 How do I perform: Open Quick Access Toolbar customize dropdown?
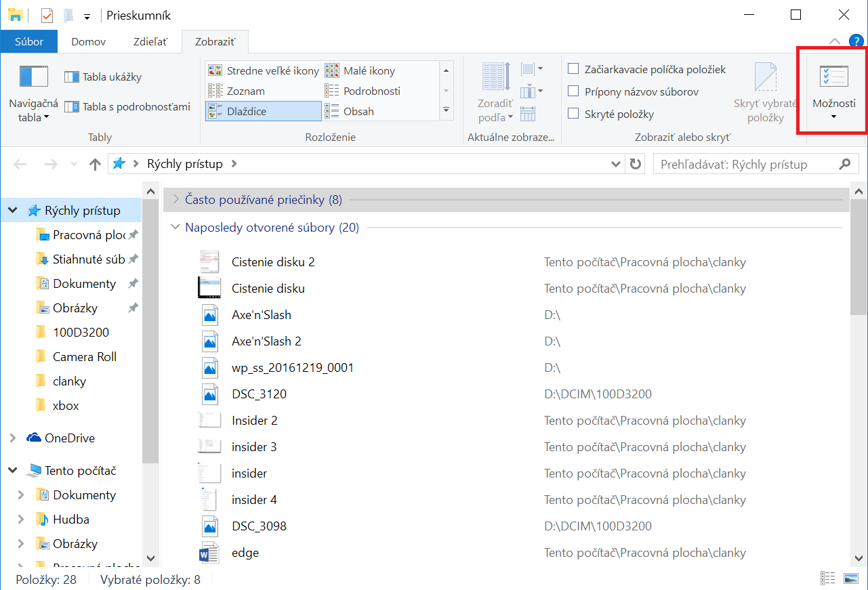[87, 16]
